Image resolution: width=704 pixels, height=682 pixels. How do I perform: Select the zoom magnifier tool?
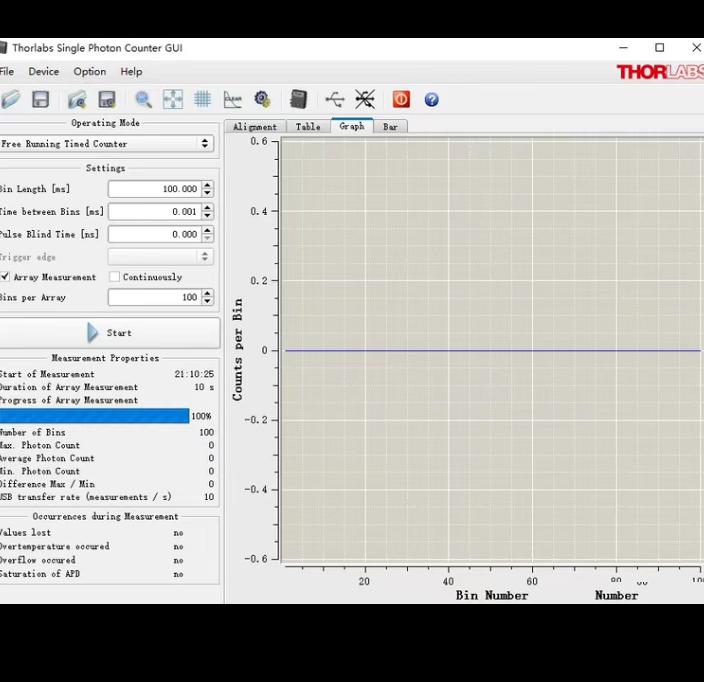[x=143, y=100]
